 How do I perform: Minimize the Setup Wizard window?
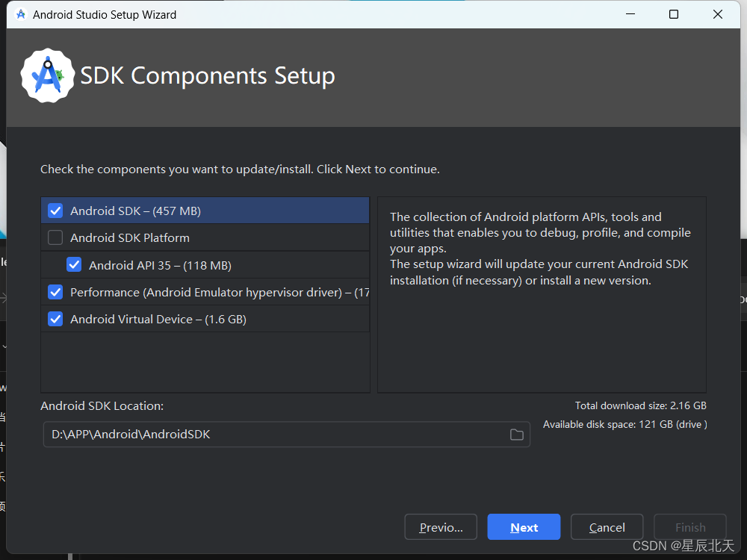tap(630, 14)
